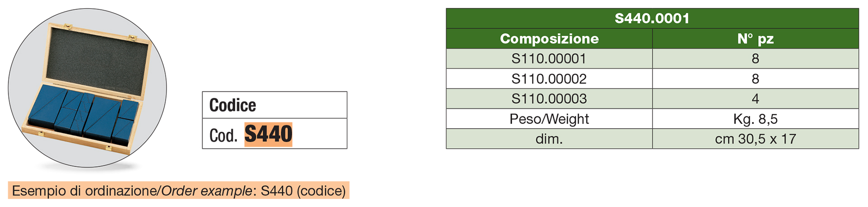Click the Cod. label text
Viewport: 868px width, 207px height.
click(223, 135)
